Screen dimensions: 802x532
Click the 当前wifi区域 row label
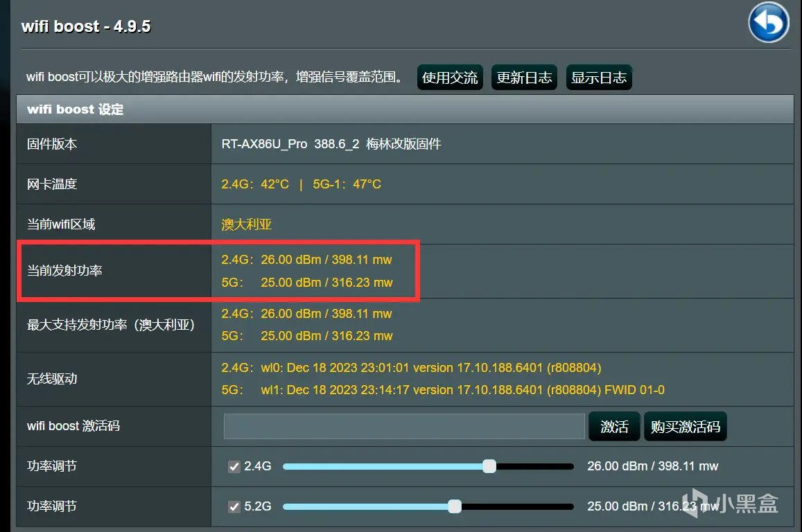(x=61, y=224)
